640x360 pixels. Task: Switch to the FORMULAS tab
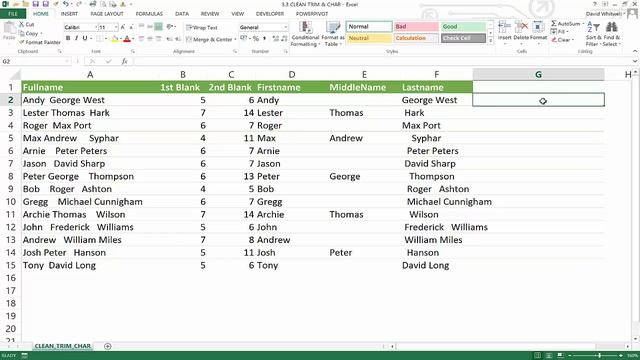pyautogui.click(x=149, y=14)
